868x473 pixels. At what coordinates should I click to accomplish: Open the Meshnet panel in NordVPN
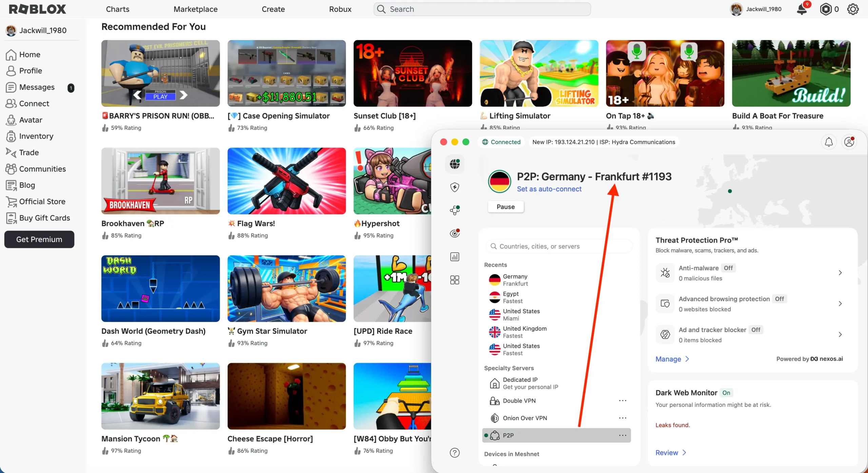point(454,210)
